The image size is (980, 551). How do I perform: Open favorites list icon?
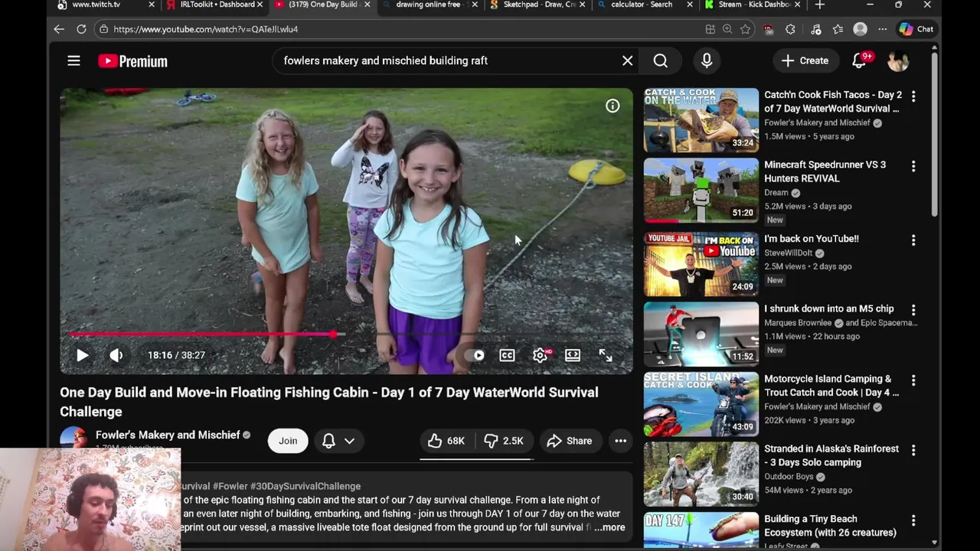tap(838, 29)
